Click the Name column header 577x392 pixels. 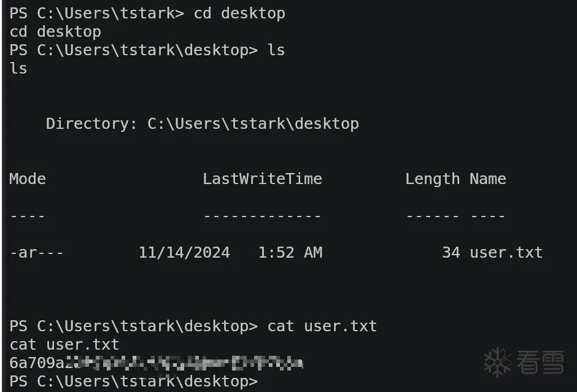coord(488,179)
